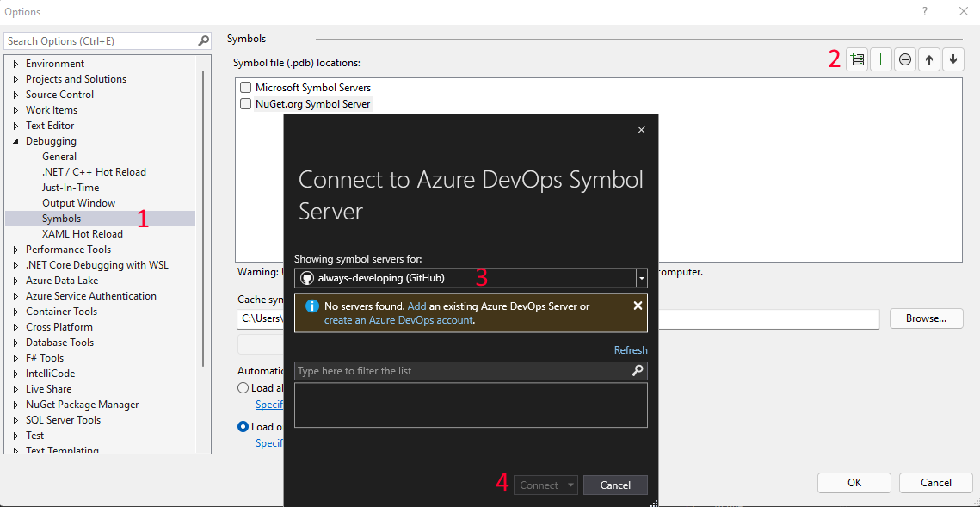The image size is (980, 507).
Task: Click the Add existing Azure DevOps Server link
Action: [417, 306]
